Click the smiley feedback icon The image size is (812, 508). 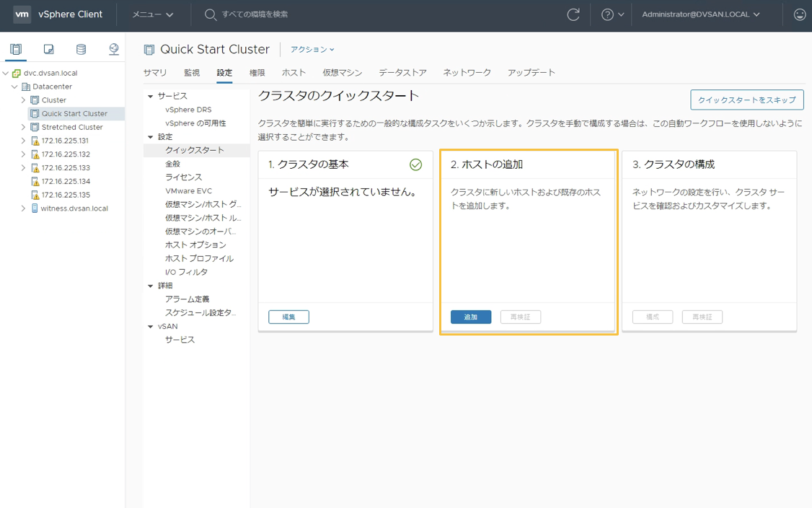(800, 14)
